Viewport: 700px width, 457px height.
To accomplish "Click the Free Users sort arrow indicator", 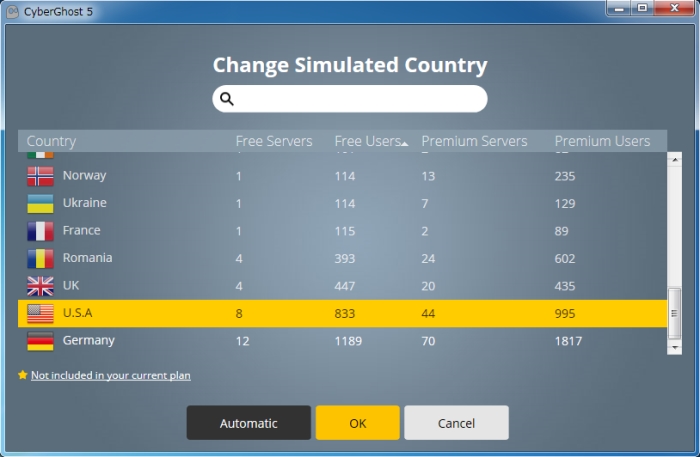I will click(404, 144).
